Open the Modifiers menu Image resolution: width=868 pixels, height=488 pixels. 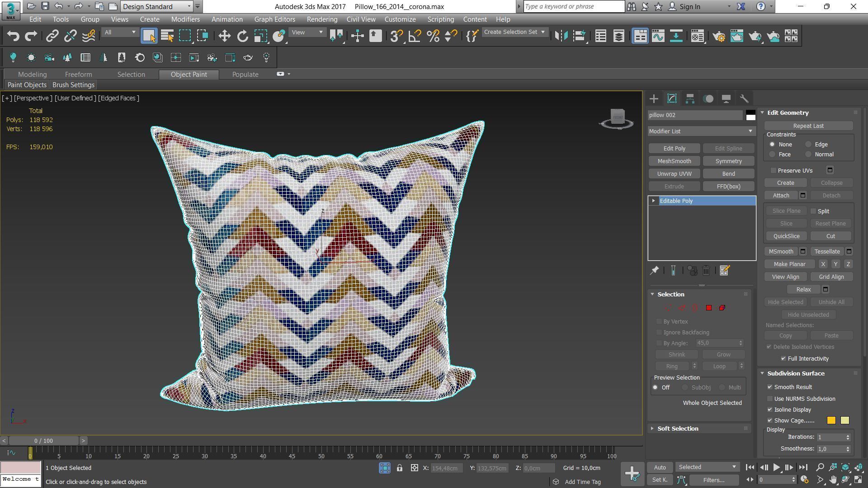click(x=185, y=19)
